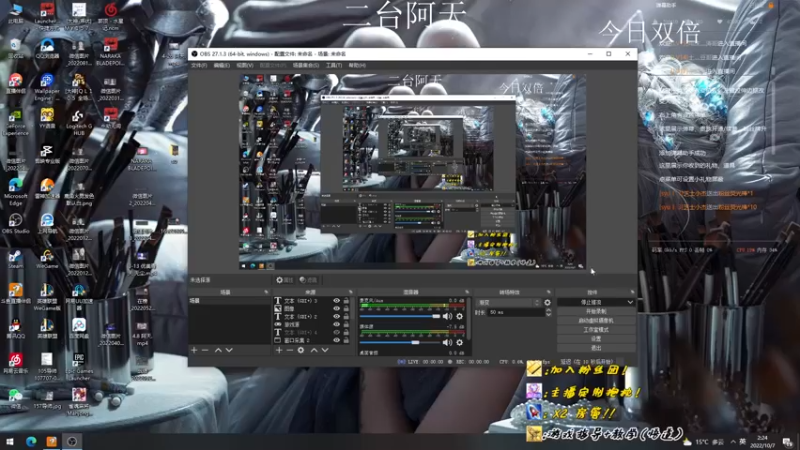Open the scene transition type dropdown
Image resolution: width=800 pixels, height=450 pixels.
point(508,303)
